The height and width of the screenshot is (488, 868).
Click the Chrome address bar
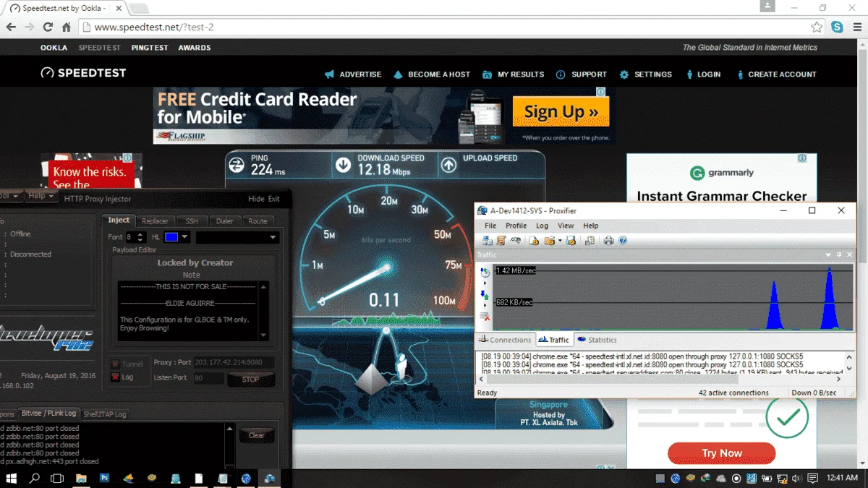[445, 27]
